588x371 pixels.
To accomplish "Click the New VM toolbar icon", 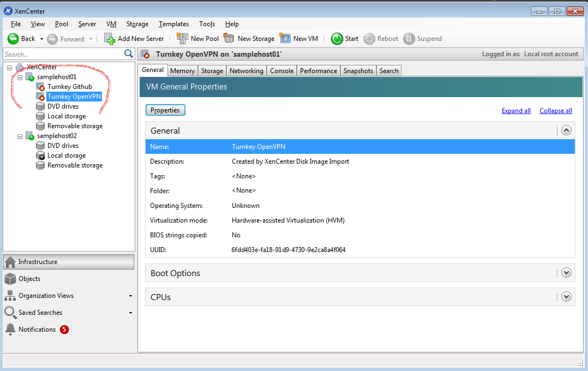I will (285, 39).
